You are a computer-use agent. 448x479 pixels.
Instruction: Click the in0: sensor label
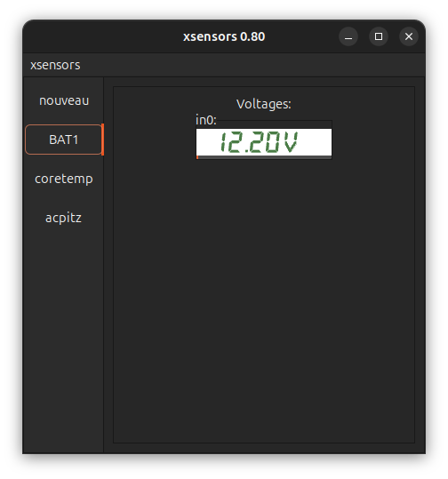206,120
